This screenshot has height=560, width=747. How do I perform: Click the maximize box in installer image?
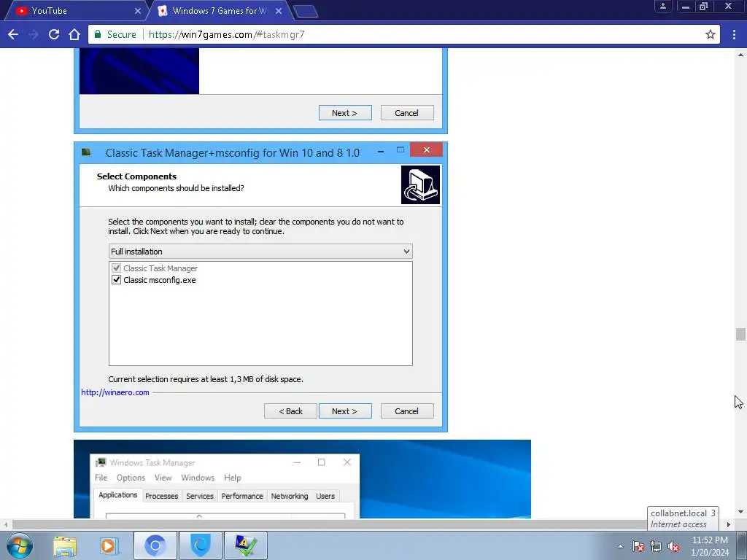(400, 149)
